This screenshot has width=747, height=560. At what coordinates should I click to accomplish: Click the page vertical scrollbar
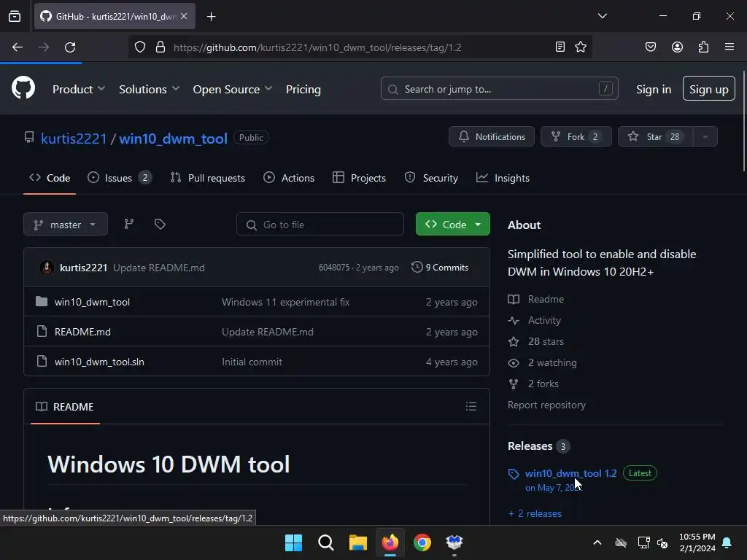pos(743,121)
